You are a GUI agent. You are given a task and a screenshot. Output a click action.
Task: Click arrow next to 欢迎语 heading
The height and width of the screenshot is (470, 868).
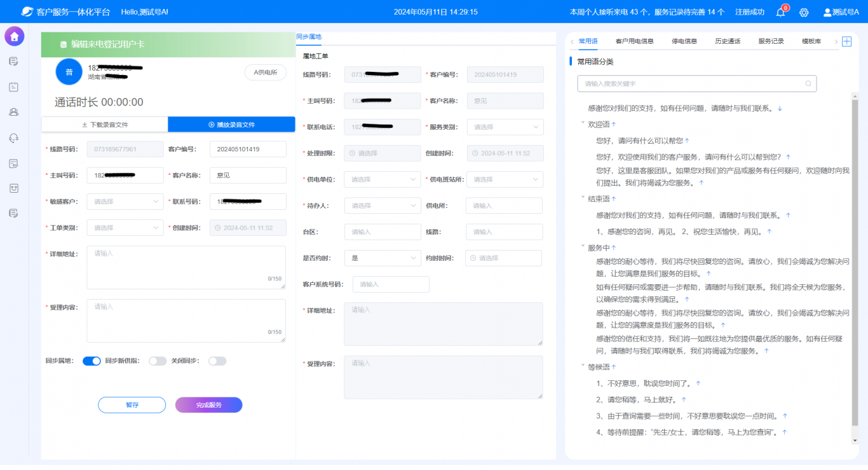614,124
